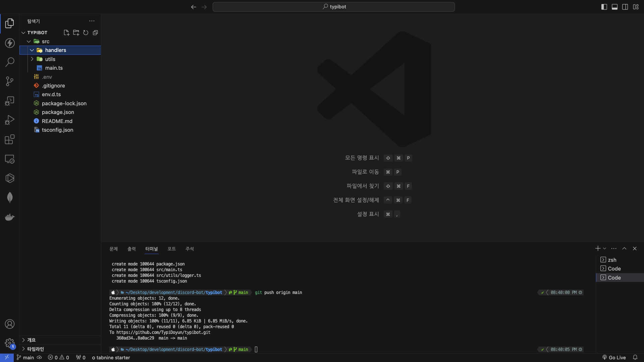Expand the 개요 outline section
644x362 pixels.
click(x=60, y=340)
